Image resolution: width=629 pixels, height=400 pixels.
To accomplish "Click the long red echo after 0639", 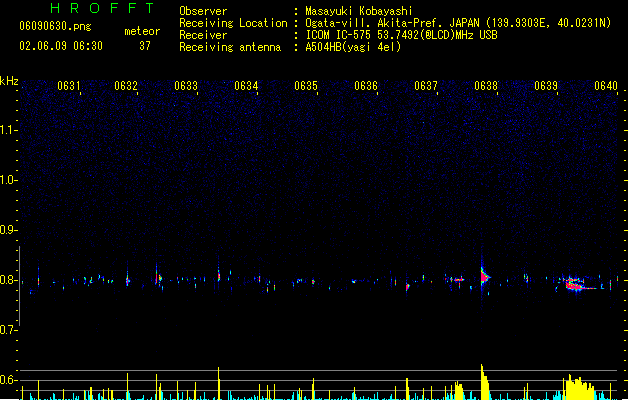I will [580, 286].
